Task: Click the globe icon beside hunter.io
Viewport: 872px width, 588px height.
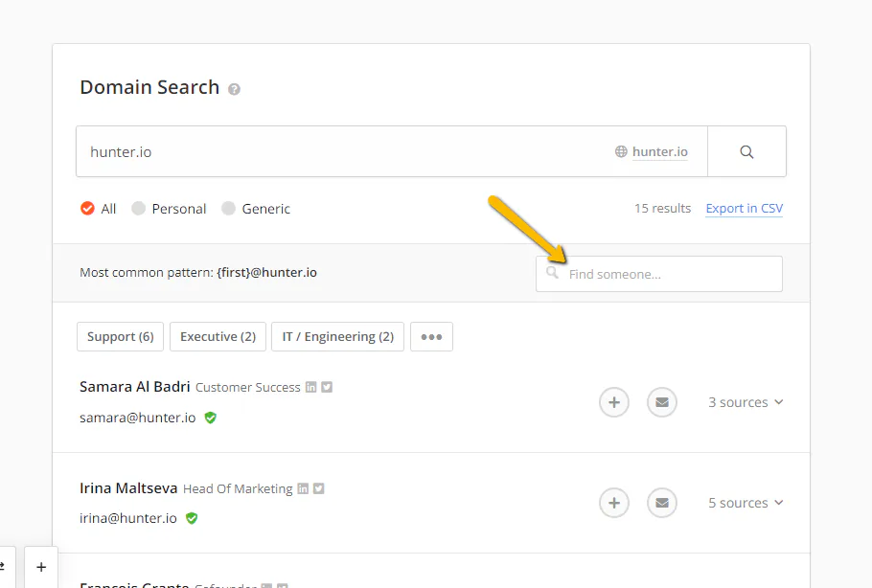Action: pyautogui.click(x=621, y=151)
